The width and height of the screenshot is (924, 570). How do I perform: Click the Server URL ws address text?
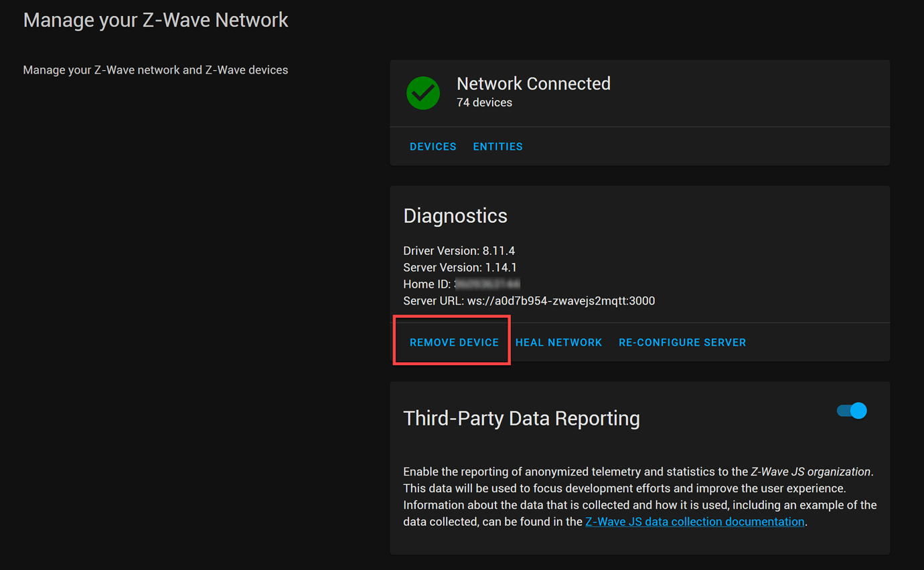pyautogui.click(x=528, y=300)
